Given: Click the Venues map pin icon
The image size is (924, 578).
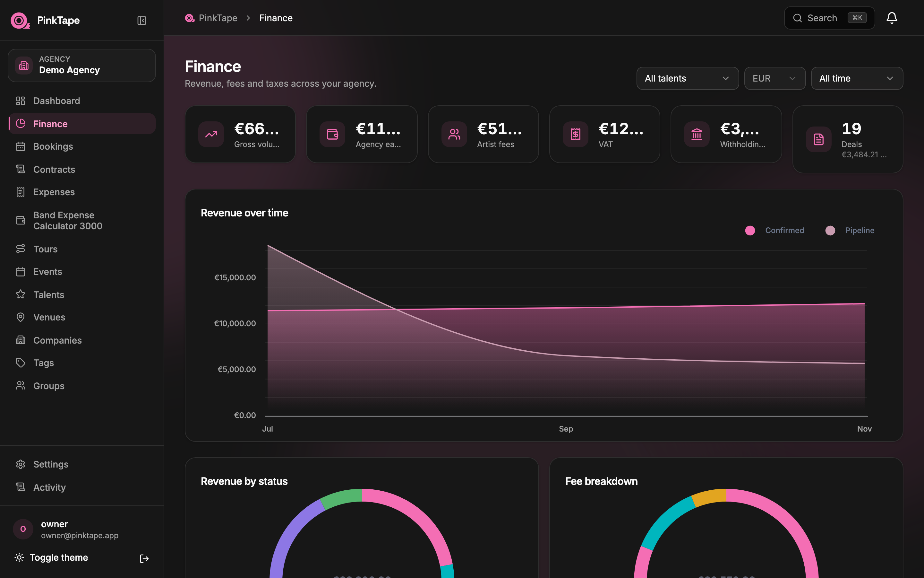Looking at the screenshot, I should click(x=21, y=317).
